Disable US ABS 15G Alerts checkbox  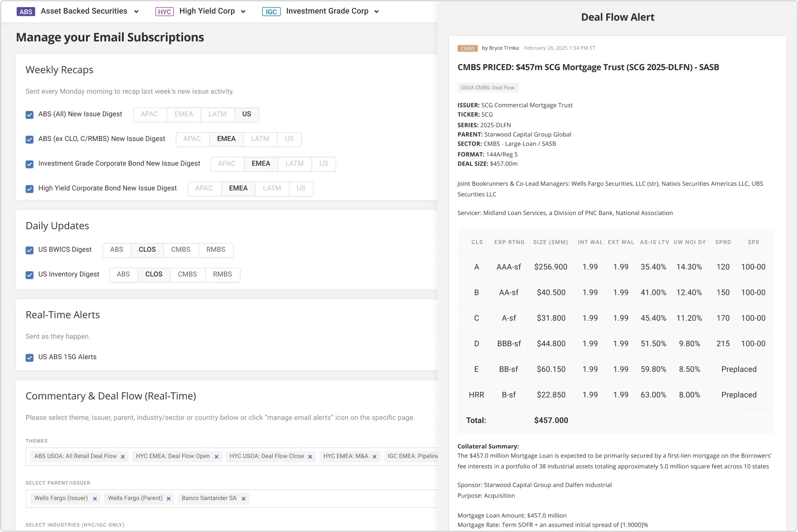pyautogui.click(x=30, y=358)
